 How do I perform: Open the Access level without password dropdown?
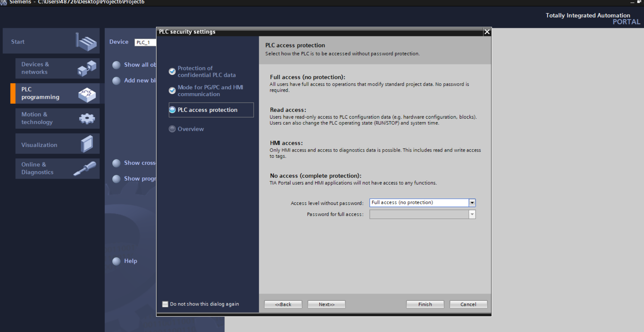(x=472, y=203)
